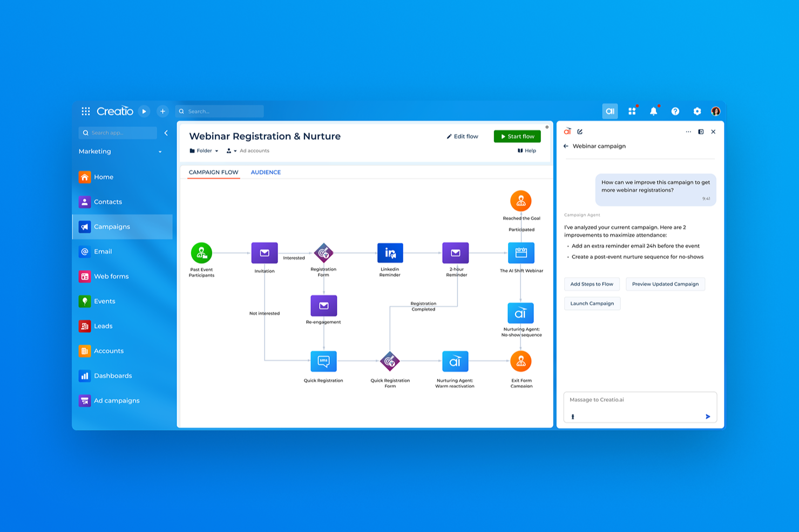
Task: Go back from Webinar campaign chat
Action: point(566,146)
